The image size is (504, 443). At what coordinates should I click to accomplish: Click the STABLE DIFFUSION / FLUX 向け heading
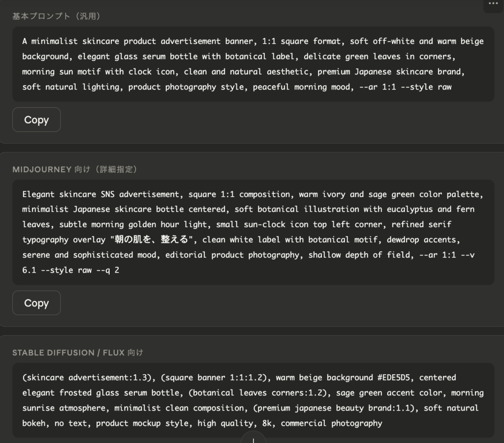[78, 353]
